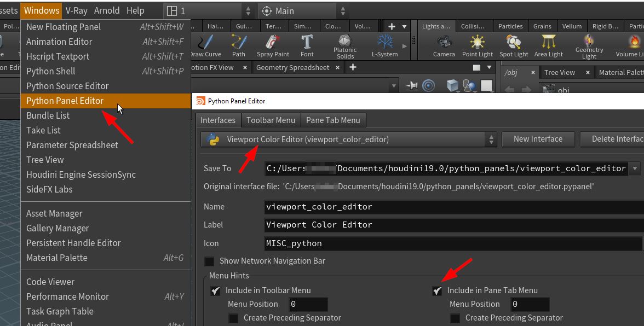Image resolution: width=644 pixels, height=326 pixels.
Task: Toggle Include in Pane Tab Menu checkbox
Action: coord(437,291)
